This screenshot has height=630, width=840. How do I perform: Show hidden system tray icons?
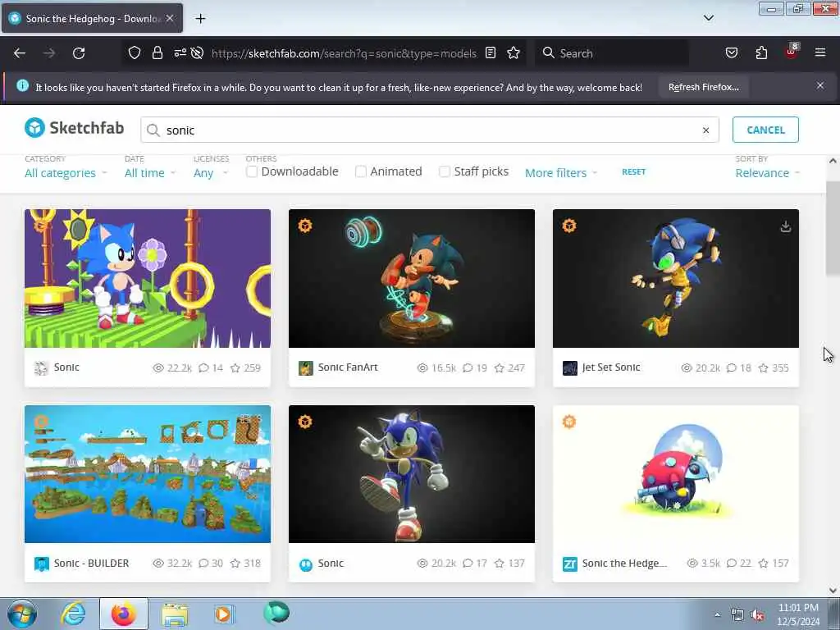coord(717,615)
